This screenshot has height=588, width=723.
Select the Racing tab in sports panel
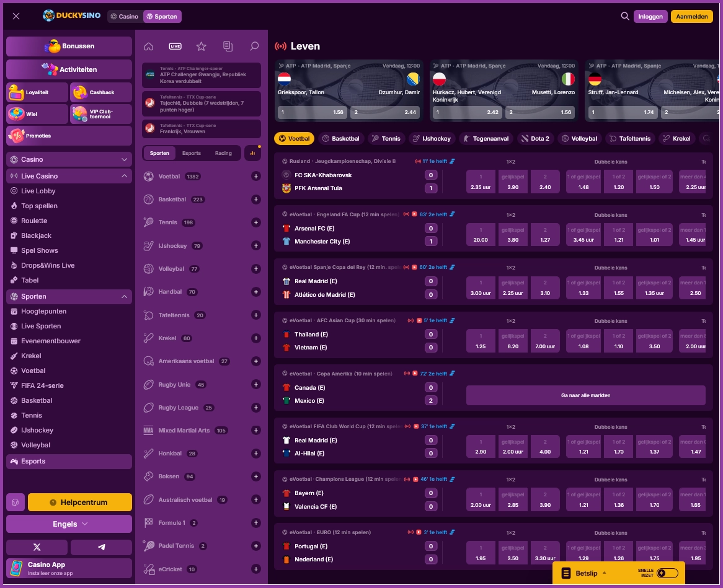click(x=223, y=153)
